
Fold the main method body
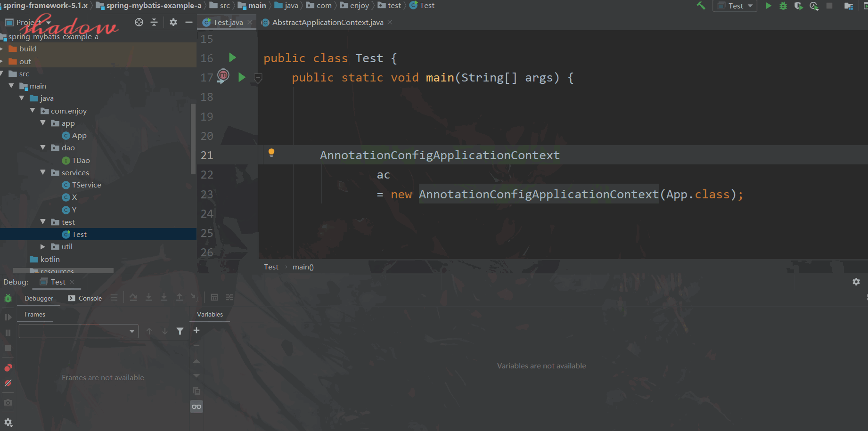(258, 78)
